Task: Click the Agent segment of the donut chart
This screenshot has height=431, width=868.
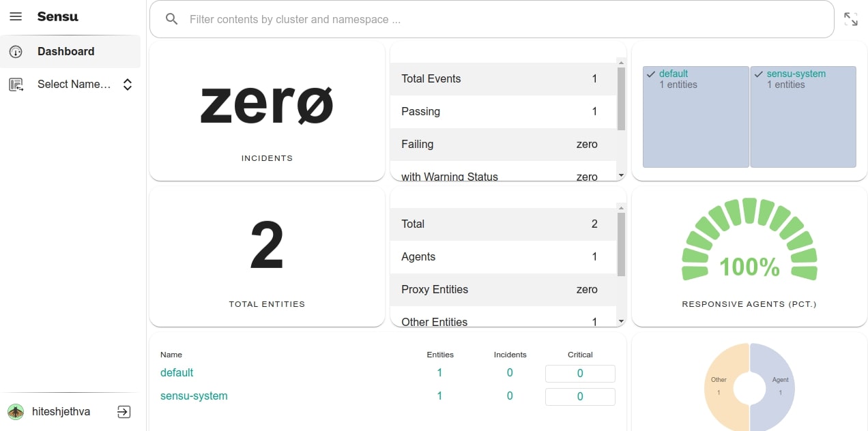Action: [779, 386]
